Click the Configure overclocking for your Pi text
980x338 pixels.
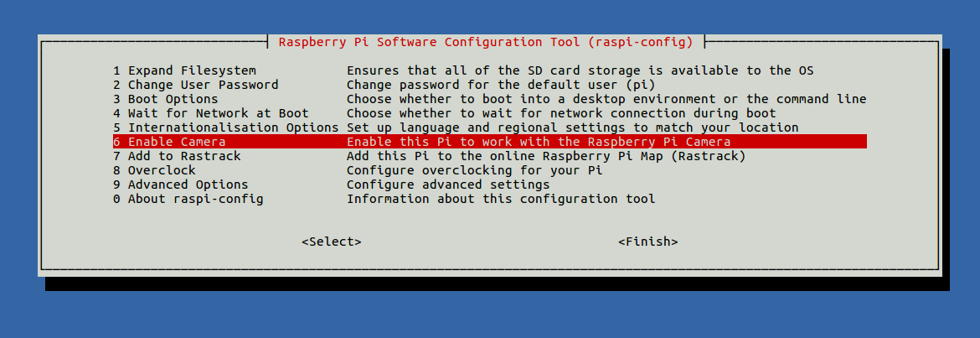point(474,170)
